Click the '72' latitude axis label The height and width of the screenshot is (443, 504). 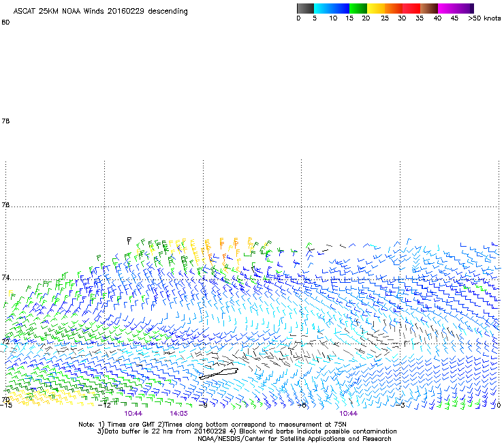click(5, 341)
